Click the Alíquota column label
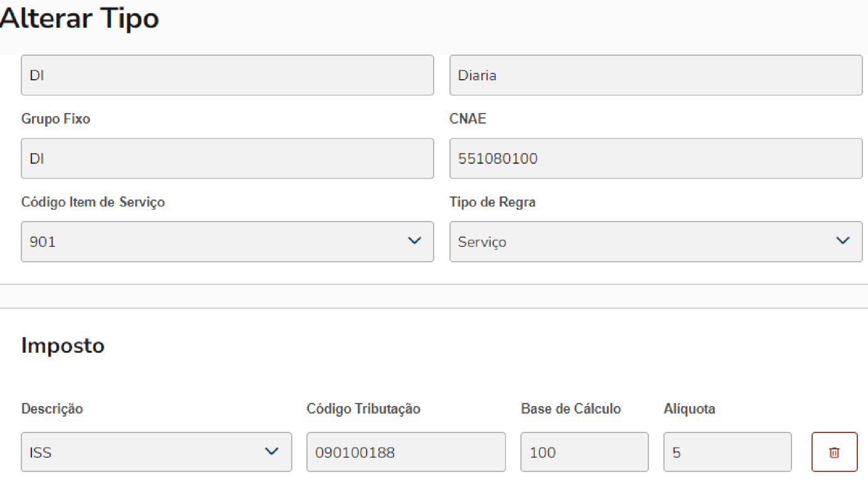The height and width of the screenshot is (482, 868). [689, 409]
